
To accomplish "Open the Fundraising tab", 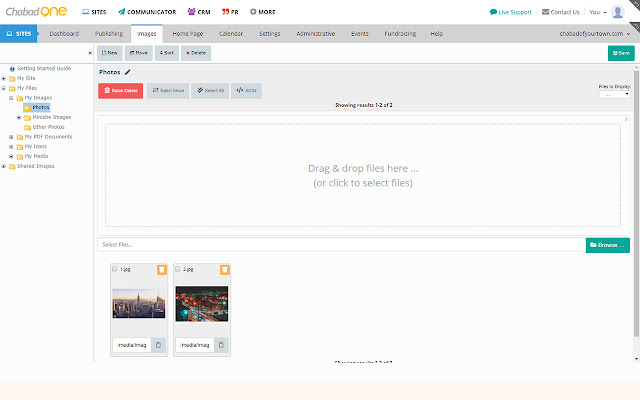I will (x=400, y=34).
